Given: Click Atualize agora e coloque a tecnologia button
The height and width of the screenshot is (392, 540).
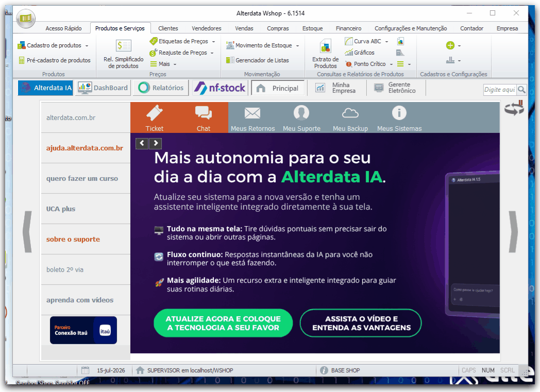Looking at the screenshot, I should tap(223, 323).
